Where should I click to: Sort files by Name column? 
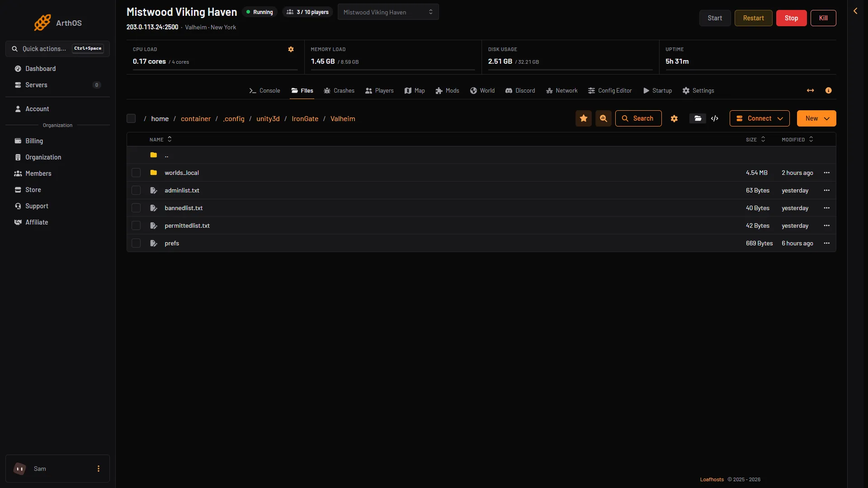point(160,139)
